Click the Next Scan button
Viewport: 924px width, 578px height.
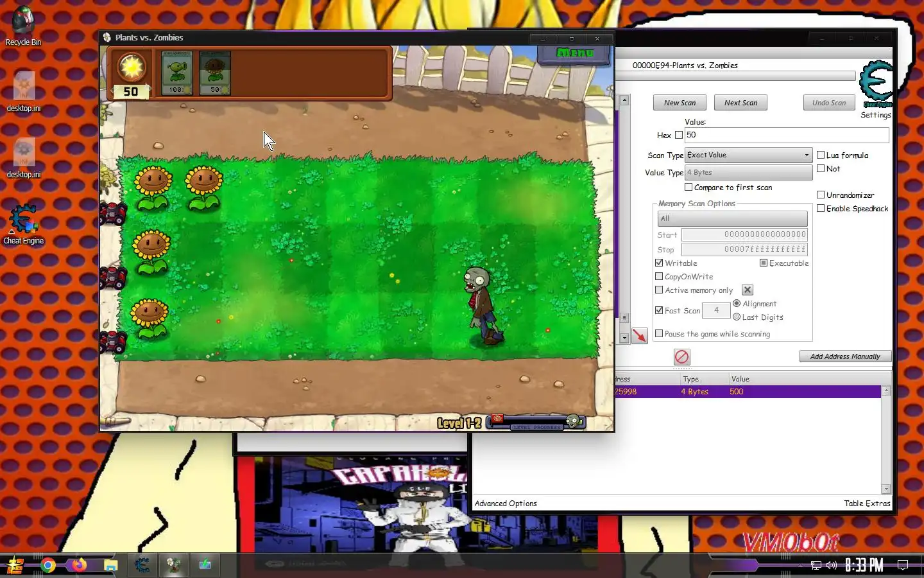(740, 103)
